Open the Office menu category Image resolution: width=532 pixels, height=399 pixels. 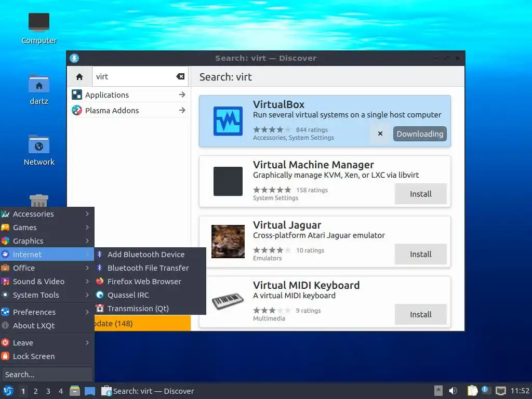(x=47, y=268)
